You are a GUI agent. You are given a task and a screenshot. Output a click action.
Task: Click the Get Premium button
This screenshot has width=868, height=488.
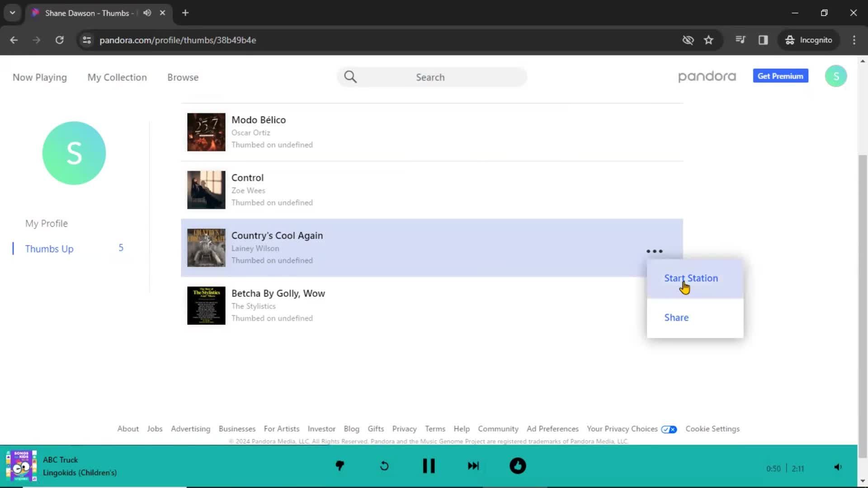point(780,75)
